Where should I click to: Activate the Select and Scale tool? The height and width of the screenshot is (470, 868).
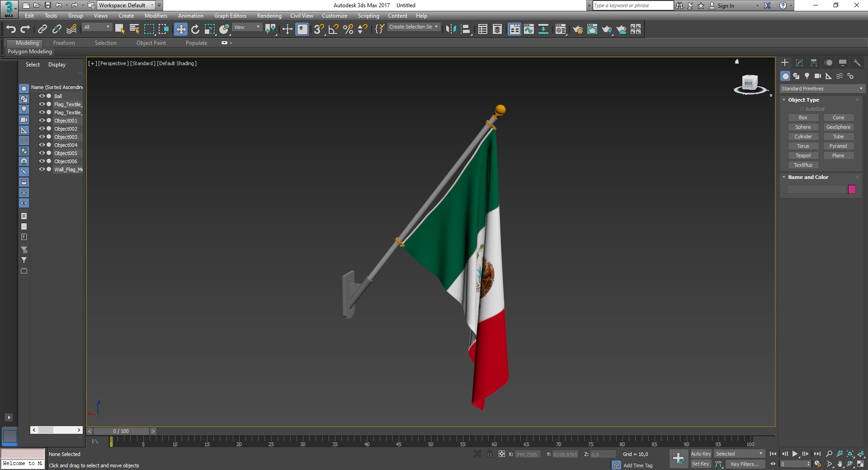click(x=210, y=29)
